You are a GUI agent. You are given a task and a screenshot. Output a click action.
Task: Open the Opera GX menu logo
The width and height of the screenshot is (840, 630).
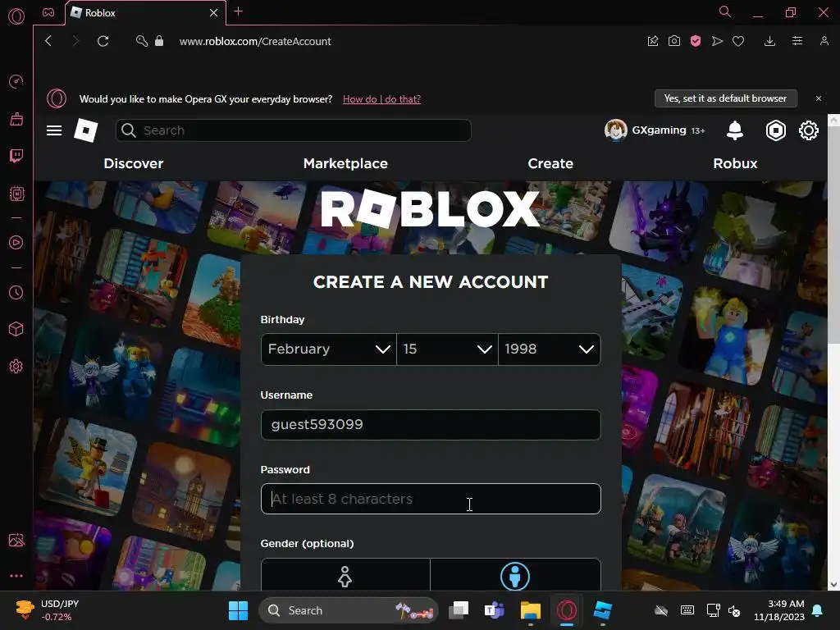point(16,16)
